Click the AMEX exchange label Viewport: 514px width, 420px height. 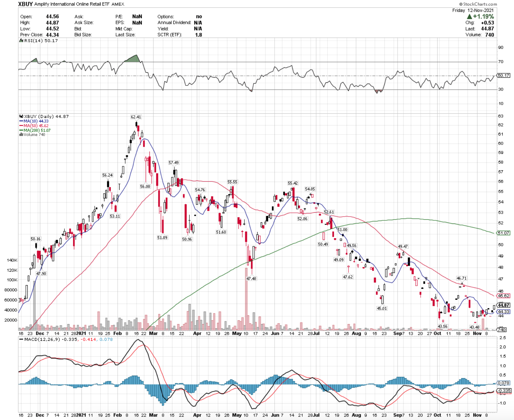118,4
